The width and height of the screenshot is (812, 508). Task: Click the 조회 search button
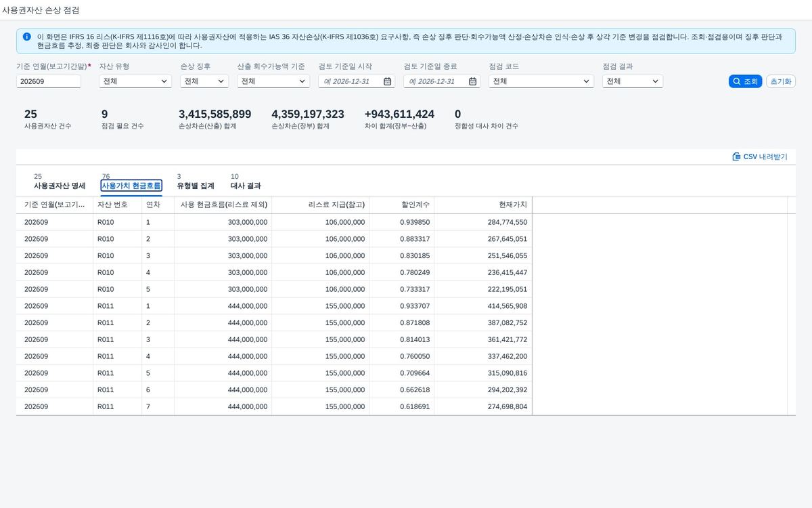pos(745,81)
